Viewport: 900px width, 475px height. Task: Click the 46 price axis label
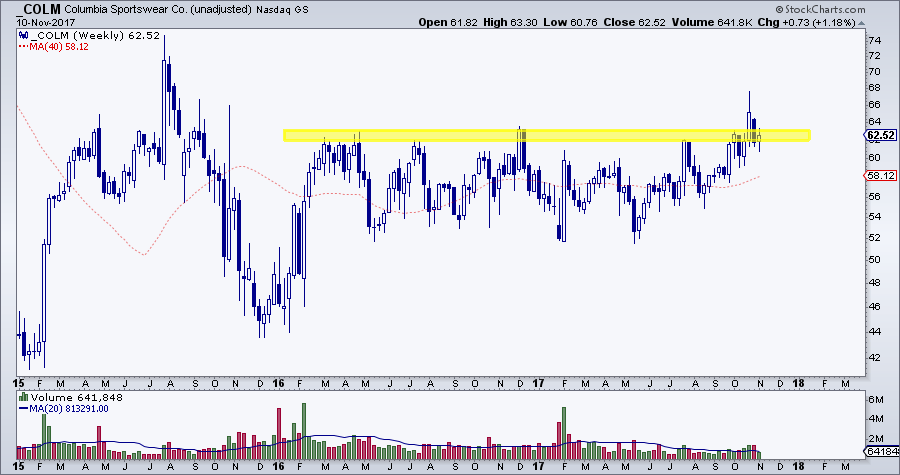click(875, 306)
